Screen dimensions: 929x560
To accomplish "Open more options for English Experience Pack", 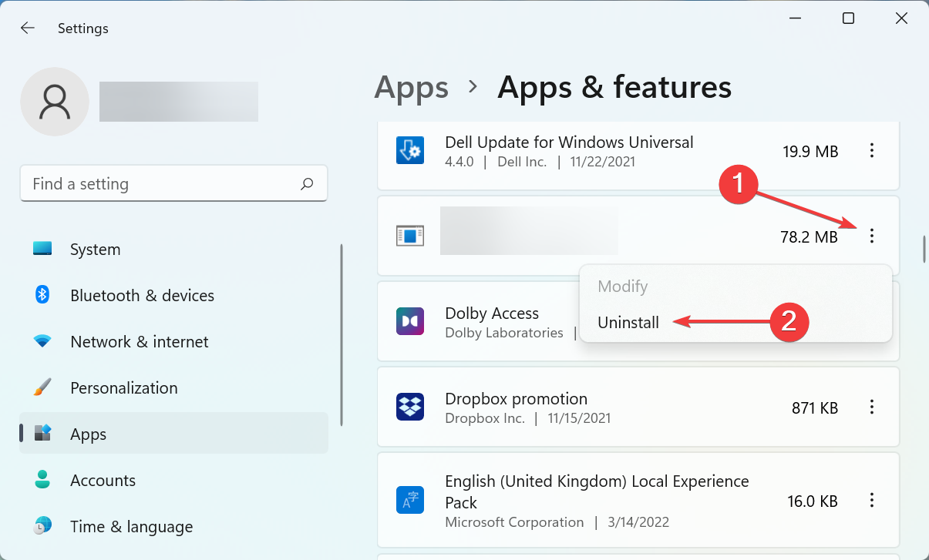I will pyautogui.click(x=872, y=500).
